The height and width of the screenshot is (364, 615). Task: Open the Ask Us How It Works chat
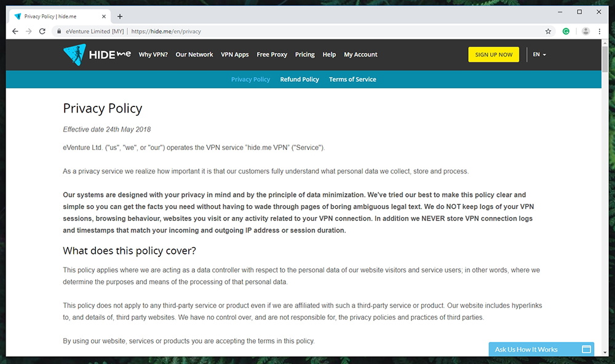click(541, 349)
